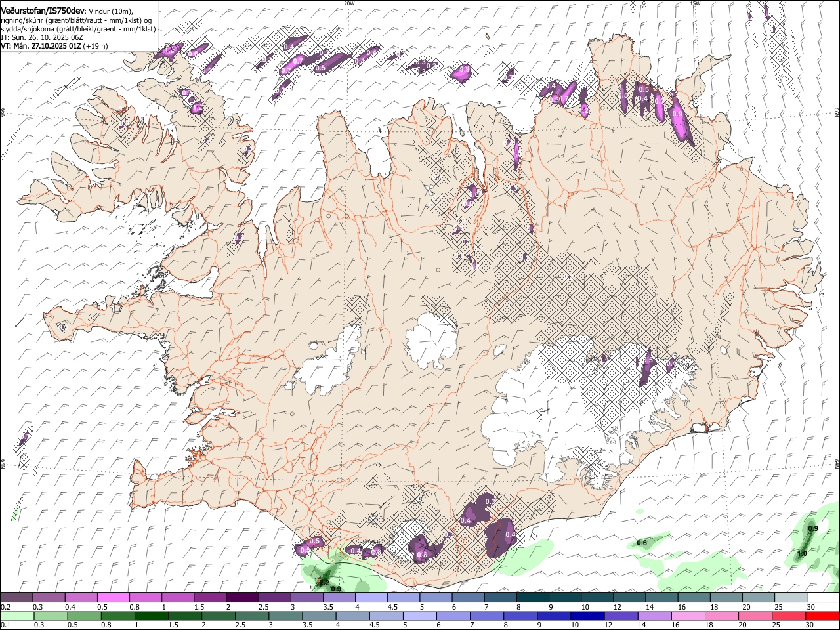Select the 'VT: Mán. 27.10.2025 01Z' valid time
The width and height of the screenshot is (840, 630).
point(40,46)
